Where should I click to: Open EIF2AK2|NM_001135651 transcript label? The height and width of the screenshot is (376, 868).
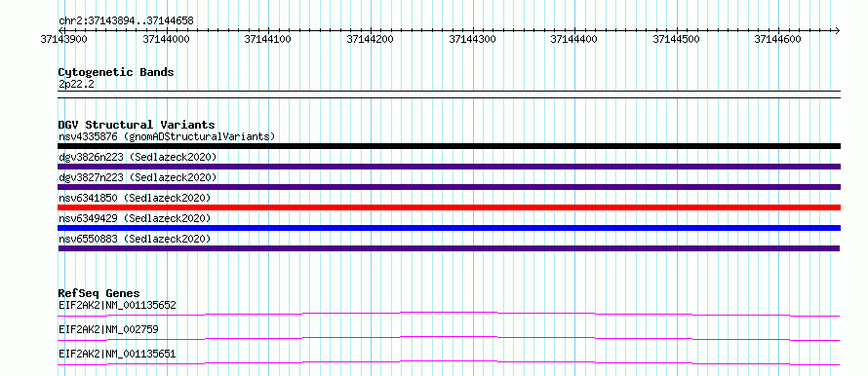[x=117, y=354]
